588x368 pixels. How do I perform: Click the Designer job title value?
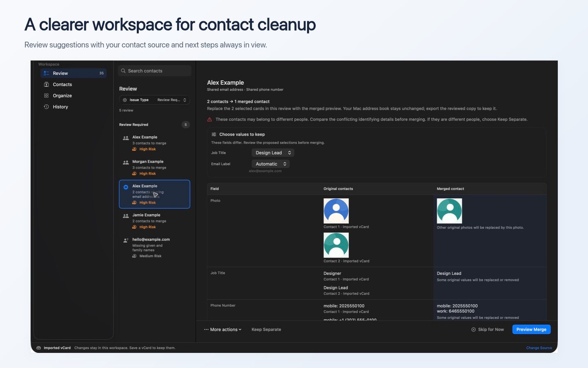click(x=332, y=274)
